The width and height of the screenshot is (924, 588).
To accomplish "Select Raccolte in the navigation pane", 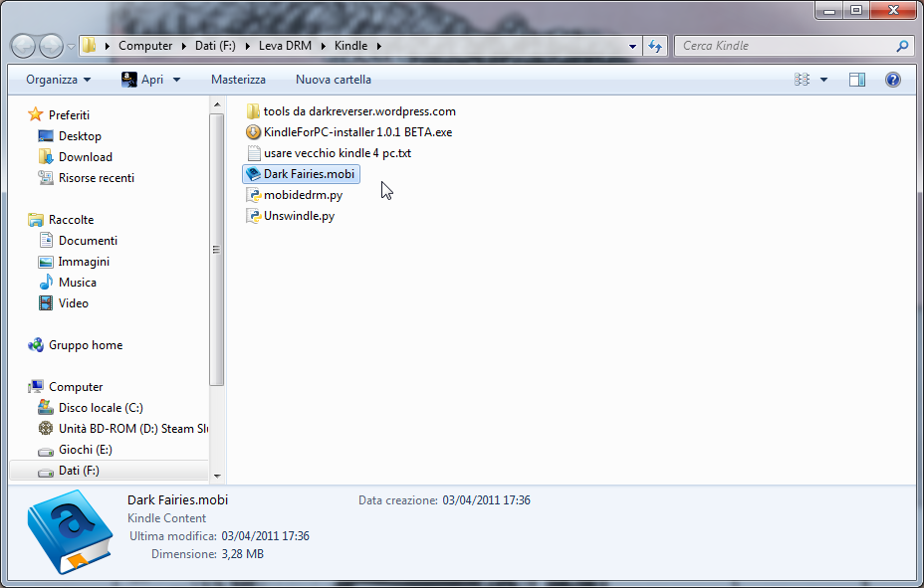I will (x=71, y=220).
